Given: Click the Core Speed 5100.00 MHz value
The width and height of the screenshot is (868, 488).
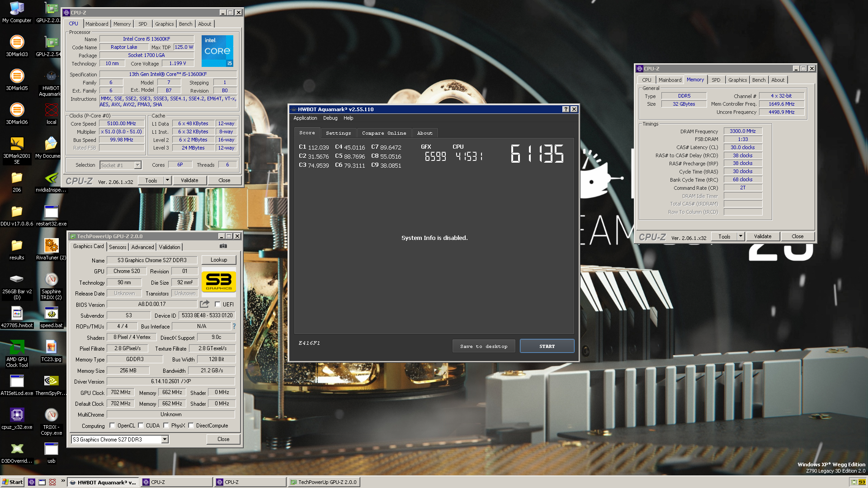Looking at the screenshot, I should [121, 123].
